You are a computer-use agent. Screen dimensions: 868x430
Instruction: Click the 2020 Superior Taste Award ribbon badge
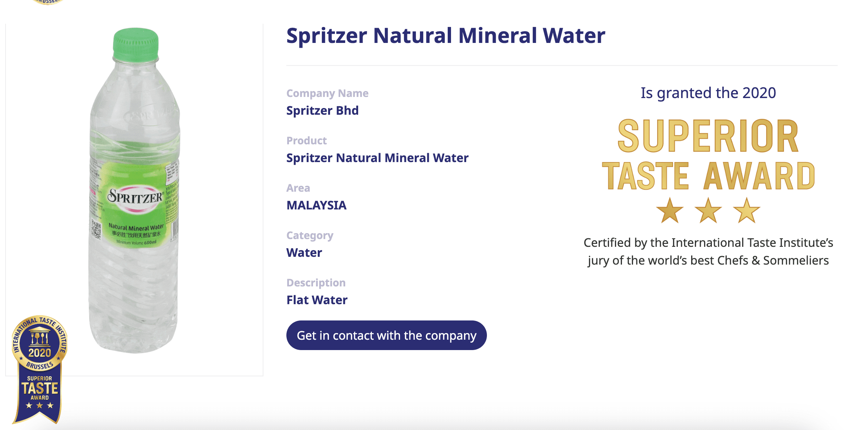pos(39,368)
